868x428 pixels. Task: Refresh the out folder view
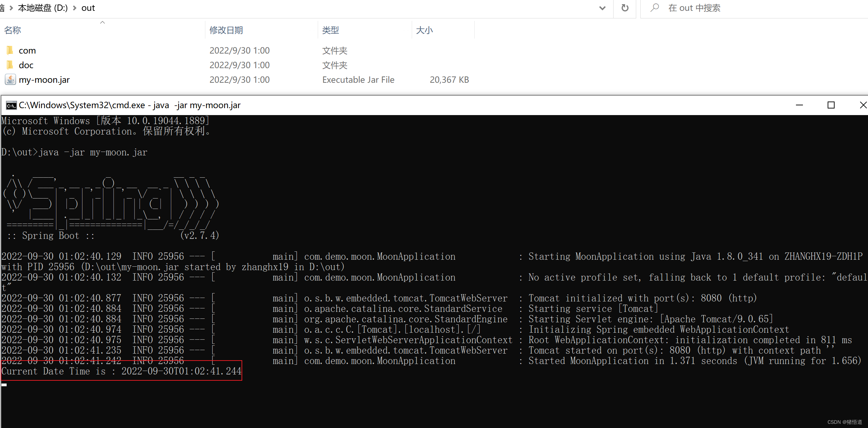coord(625,8)
